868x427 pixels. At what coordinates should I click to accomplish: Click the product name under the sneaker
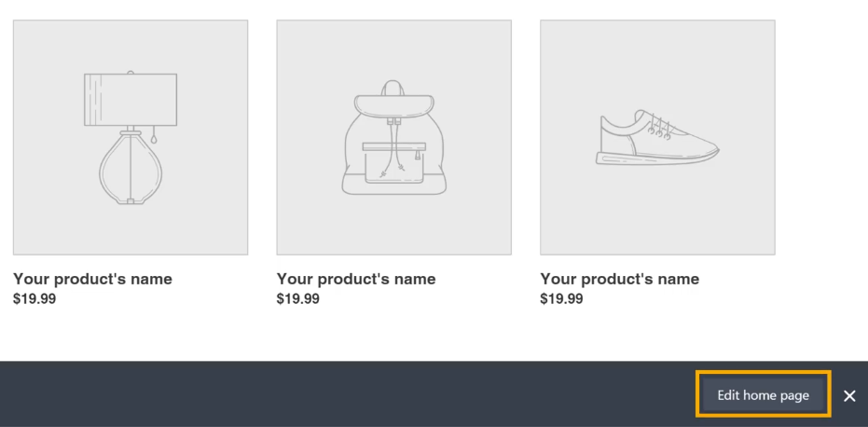click(620, 279)
